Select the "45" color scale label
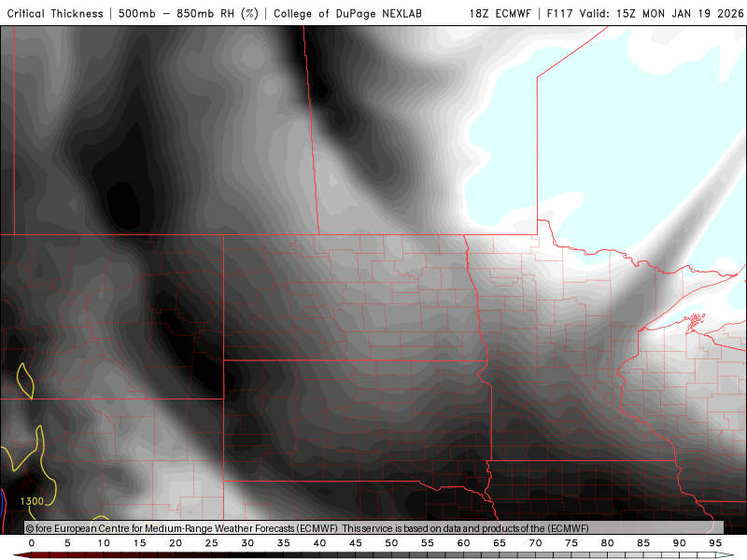Image resolution: width=747 pixels, height=560 pixels. tap(356, 543)
